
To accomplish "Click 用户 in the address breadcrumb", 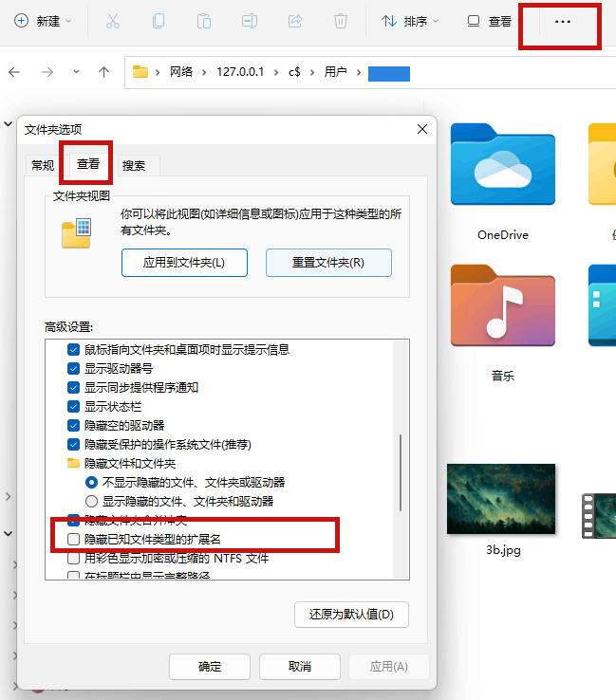I will click(335, 72).
